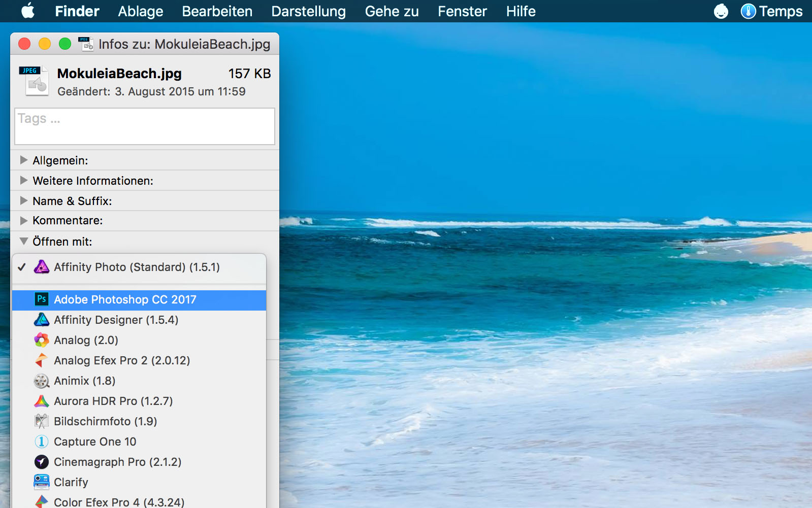Click the JPEG file thumbnail icon
This screenshot has width=812, height=508.
tap(34, 80)
